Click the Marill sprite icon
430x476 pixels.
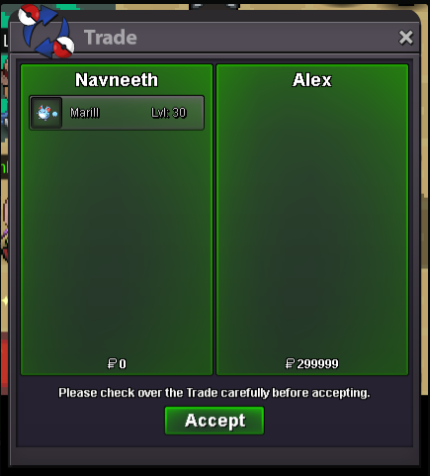pyautogui.click(x=47, y=113)
